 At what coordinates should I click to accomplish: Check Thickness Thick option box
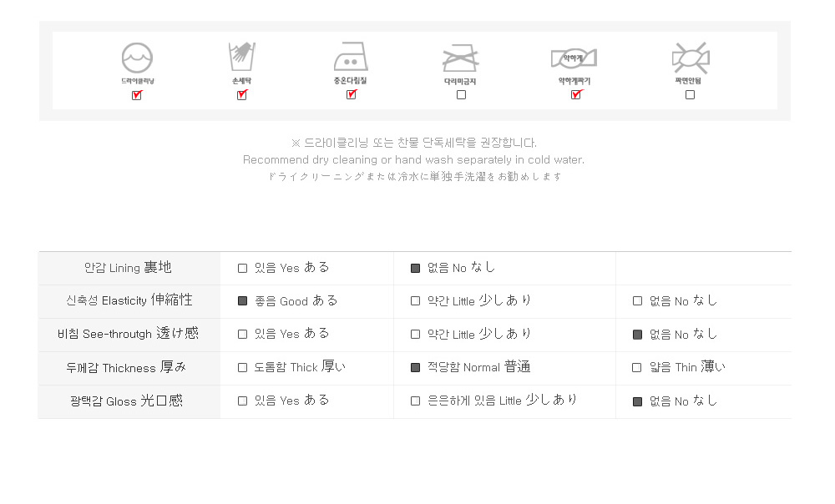[x=242, y=368]
